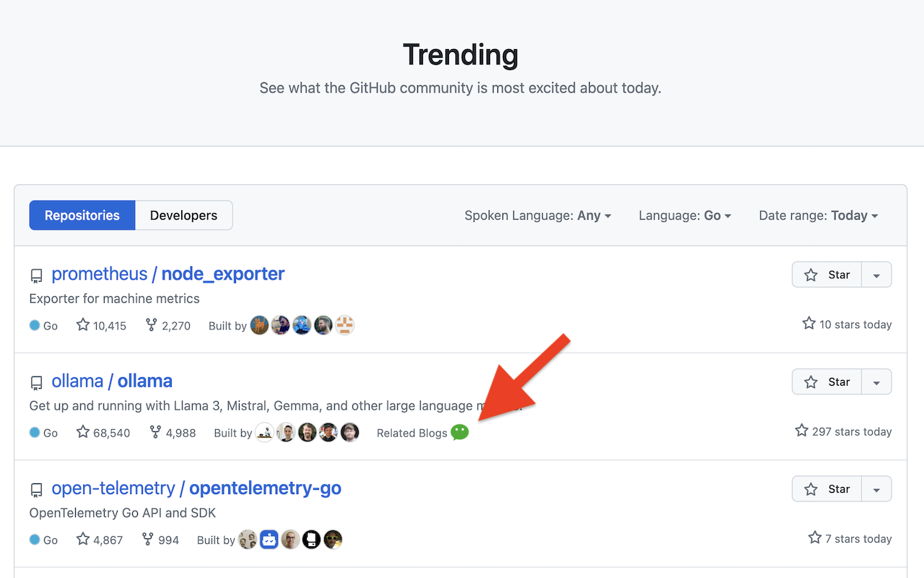
Task: Click the Go language label under opentelemetry-go
Action: (x=43, y=540)
